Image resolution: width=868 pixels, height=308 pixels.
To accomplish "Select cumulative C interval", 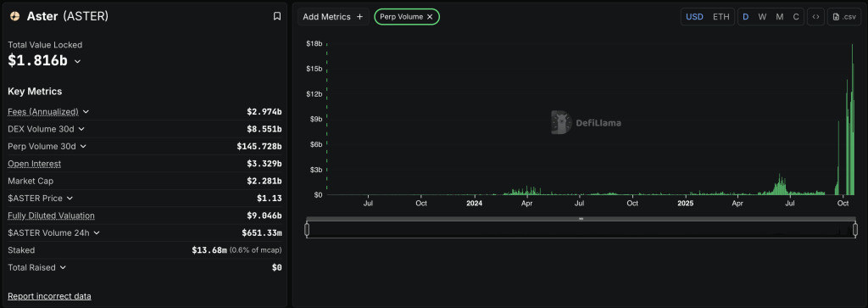I will (796, 17).
